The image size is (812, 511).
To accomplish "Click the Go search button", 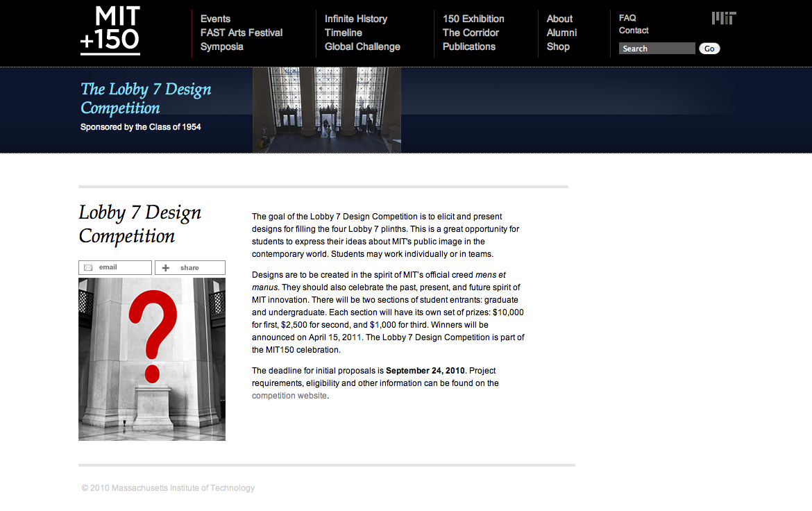I will click(x=709, y=49).
